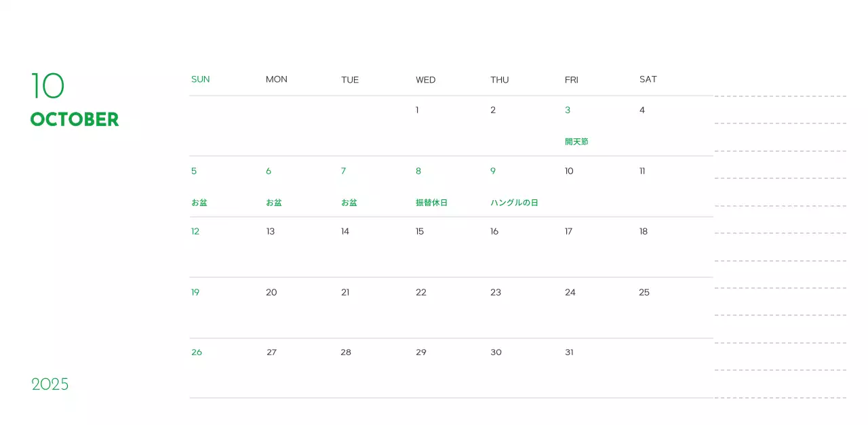This screenshot has height=425, width=868.
Task: Click the お盆 label under October 7
Action: (x=349, y=203)
